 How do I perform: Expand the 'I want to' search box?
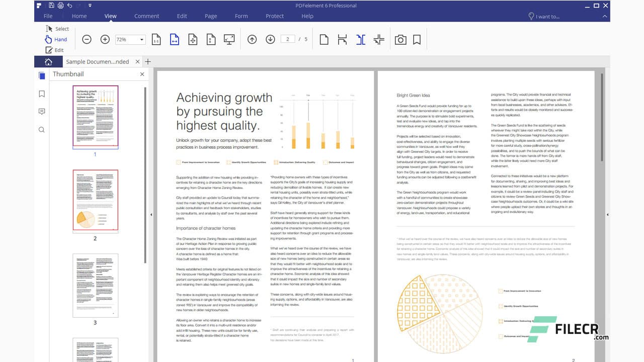click(546, 16)
